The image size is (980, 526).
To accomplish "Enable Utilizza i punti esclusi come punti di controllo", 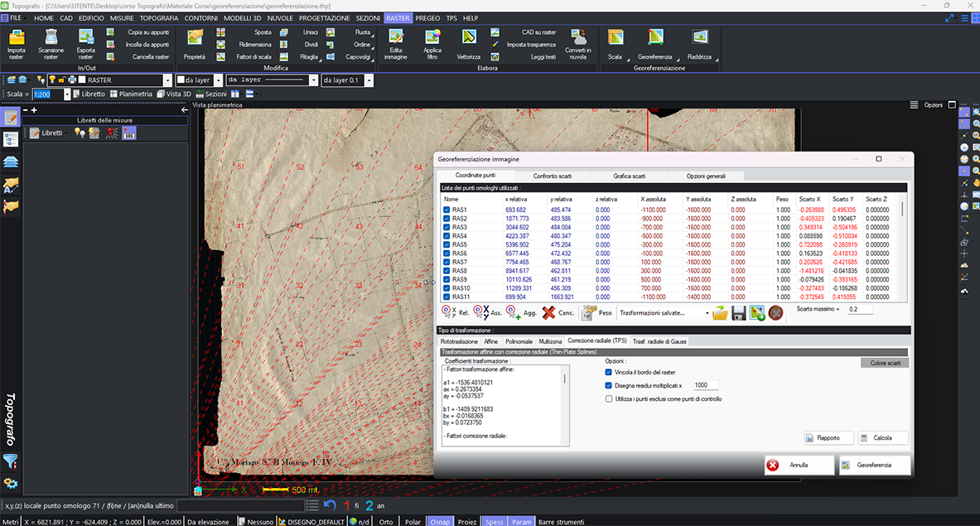I will [x=610, y=401].
